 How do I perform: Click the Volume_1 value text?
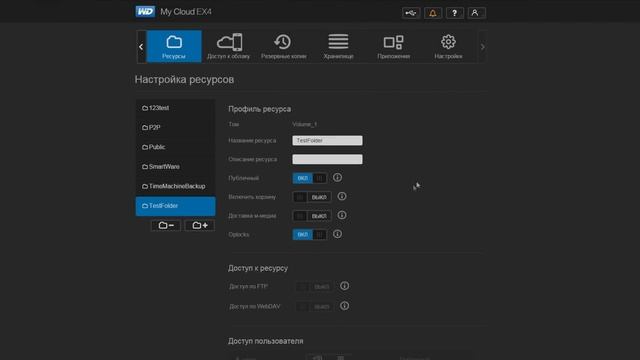point(304,124)
